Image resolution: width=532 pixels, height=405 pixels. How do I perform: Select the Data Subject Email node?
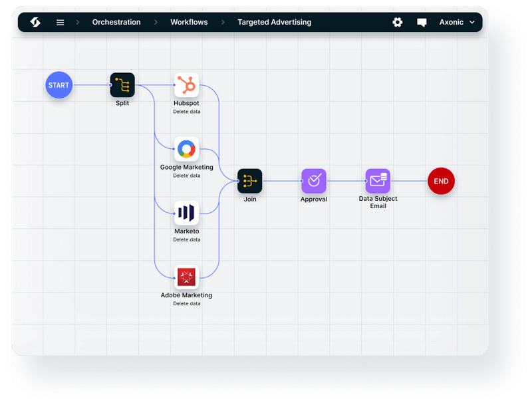coord(378,181)
